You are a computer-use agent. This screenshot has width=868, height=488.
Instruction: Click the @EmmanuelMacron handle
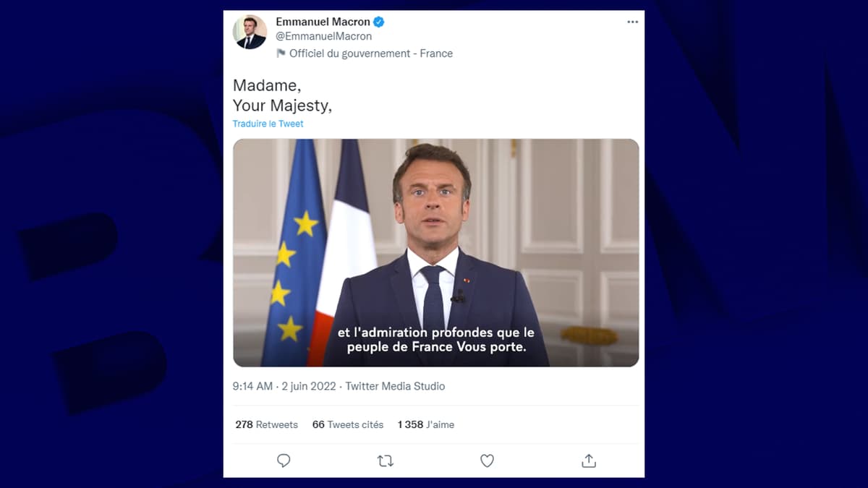pyautogui.click(x=324, y=36)
